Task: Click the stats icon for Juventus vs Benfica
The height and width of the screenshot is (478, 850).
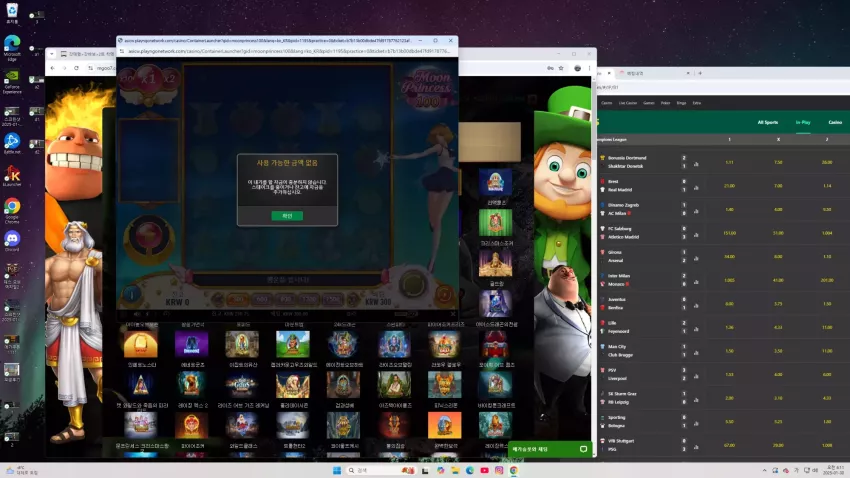Action: pyautogui.click(x=696, y=305)
